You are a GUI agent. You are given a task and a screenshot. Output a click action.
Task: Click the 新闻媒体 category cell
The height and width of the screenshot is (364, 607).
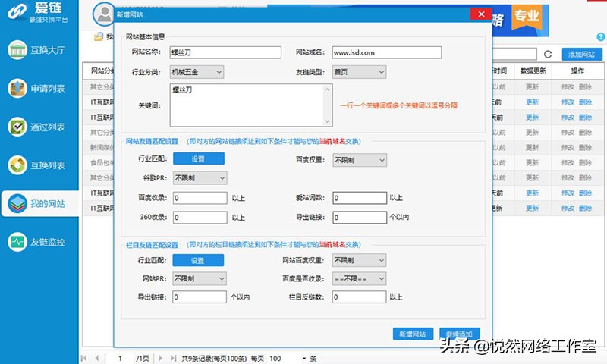102,147
